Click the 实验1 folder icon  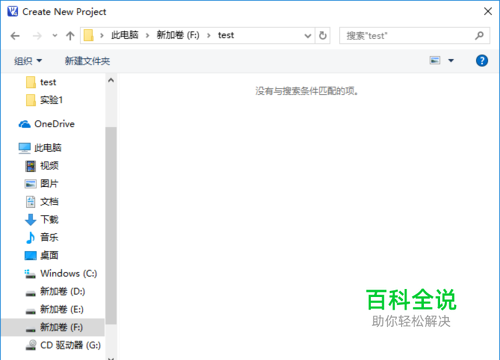click(31, 100)
